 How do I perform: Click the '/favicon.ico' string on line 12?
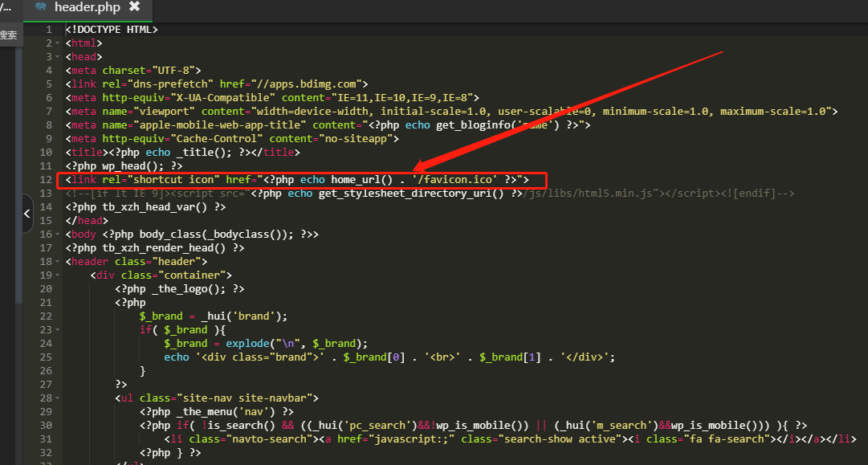(x=454, y=180)
